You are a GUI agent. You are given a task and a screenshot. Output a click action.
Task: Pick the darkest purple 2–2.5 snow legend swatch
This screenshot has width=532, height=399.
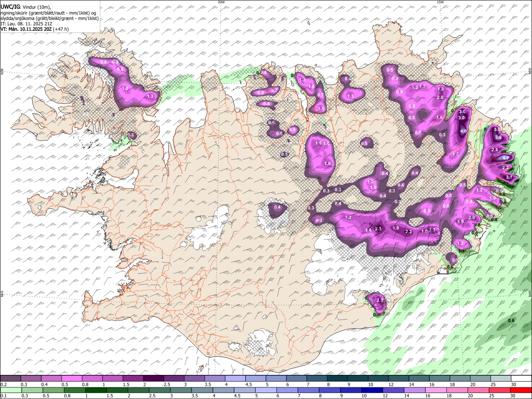point(153,379)
